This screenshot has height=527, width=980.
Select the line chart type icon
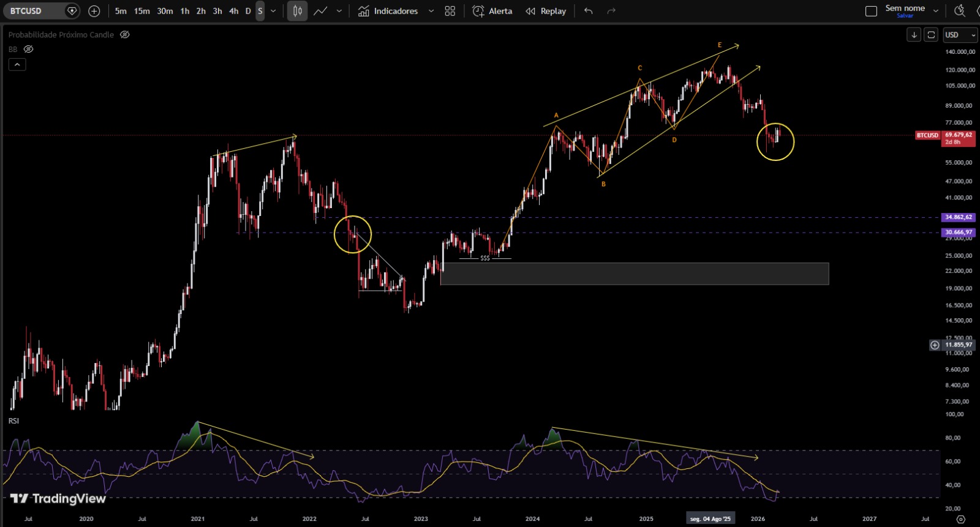click(320, 11)
